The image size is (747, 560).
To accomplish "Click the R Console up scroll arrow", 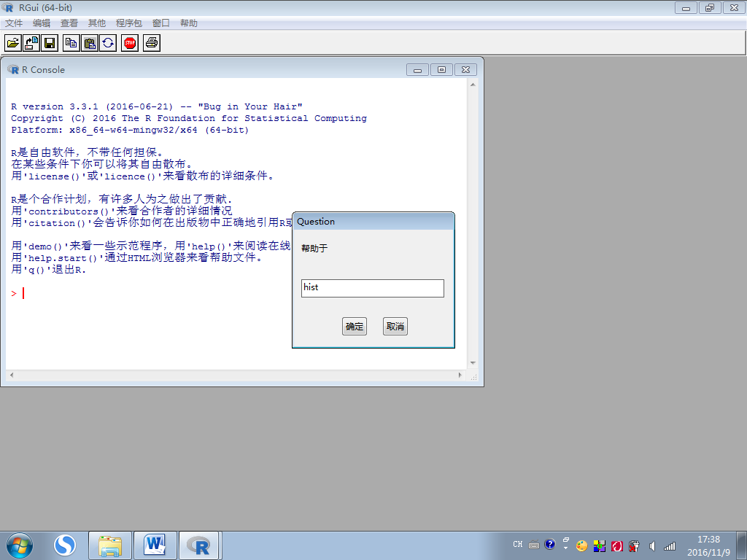I will click(x=473, y=85).
